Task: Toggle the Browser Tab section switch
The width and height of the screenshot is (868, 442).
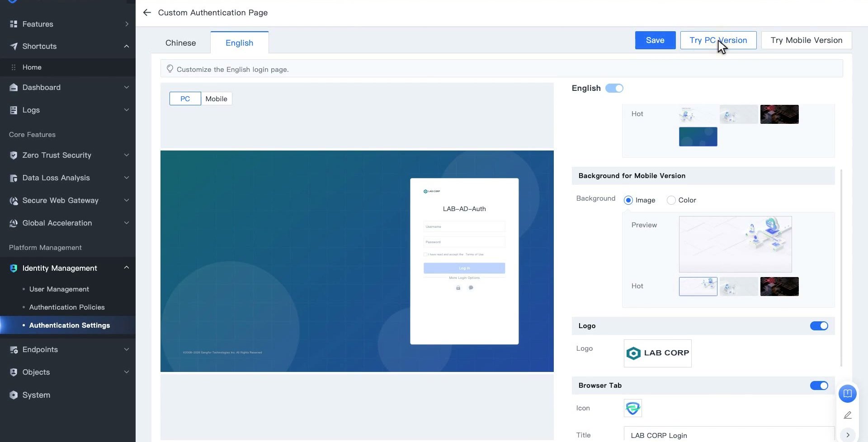Action: 819,386
